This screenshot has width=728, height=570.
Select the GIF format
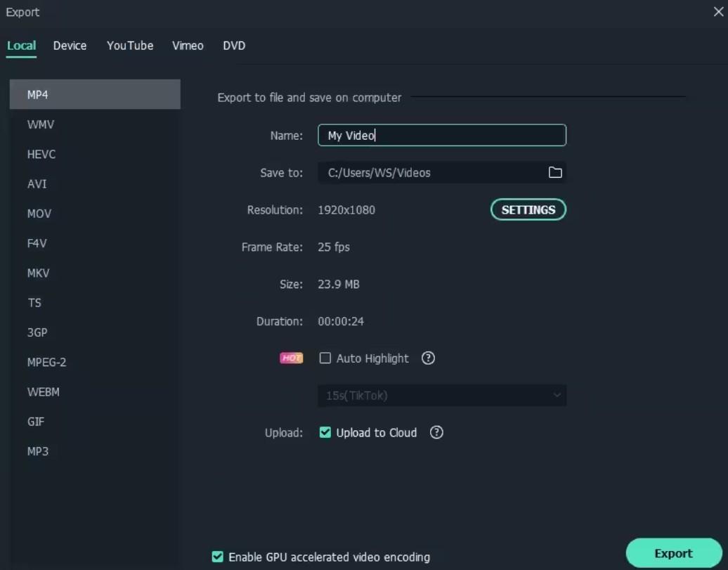tap(95, 421)
